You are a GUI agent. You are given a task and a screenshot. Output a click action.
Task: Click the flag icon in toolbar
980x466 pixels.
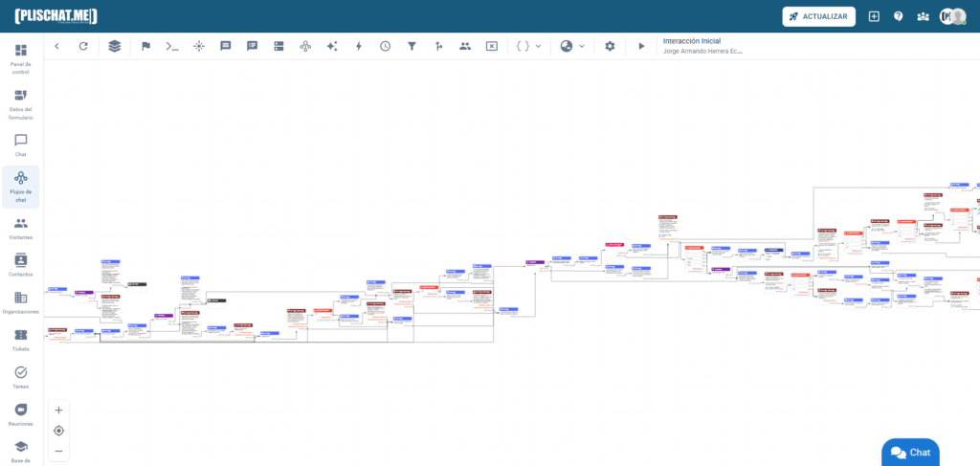tap(145, 46)
